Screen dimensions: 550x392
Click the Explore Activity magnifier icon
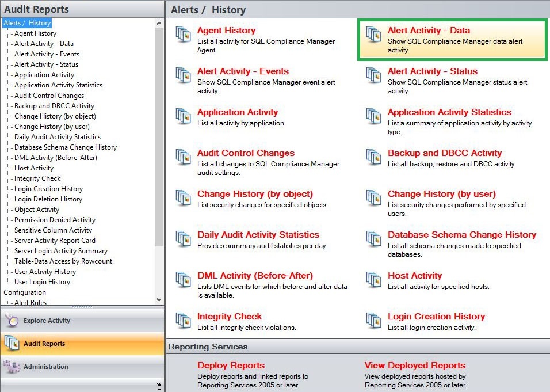(12, 320)
